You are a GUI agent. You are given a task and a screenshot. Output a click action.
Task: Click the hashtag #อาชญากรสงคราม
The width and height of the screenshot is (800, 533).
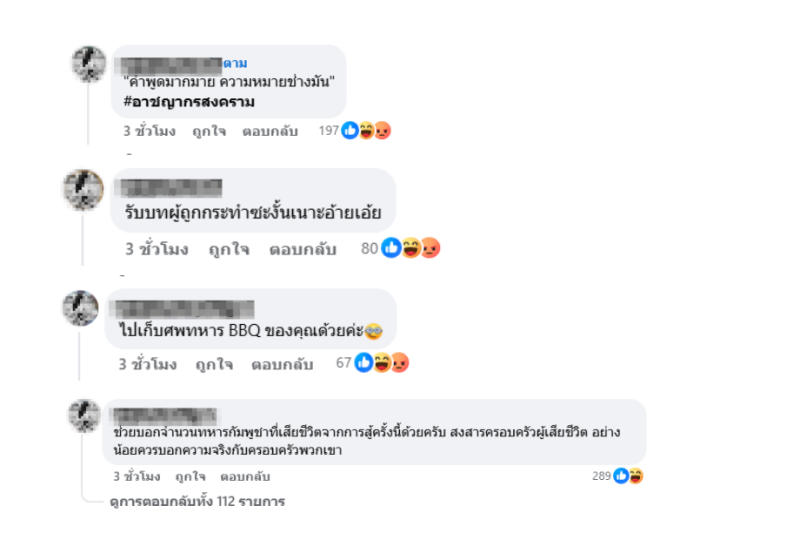coord(189,101)
